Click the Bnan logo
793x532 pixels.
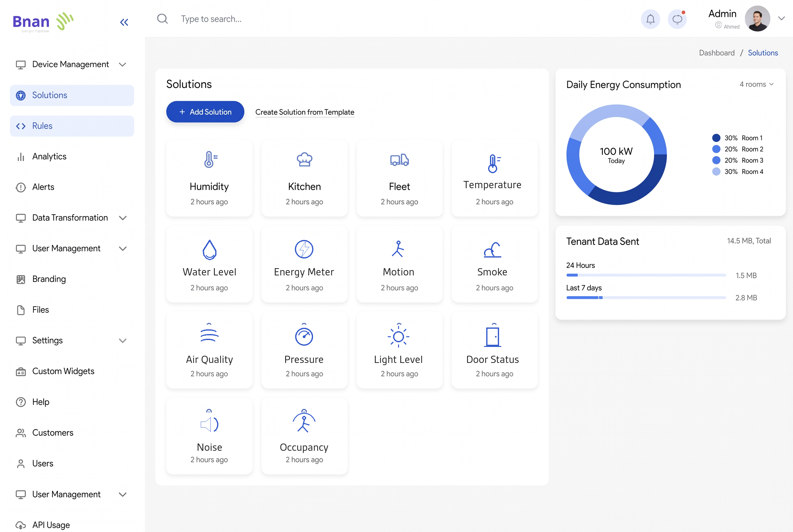[43, 22]
